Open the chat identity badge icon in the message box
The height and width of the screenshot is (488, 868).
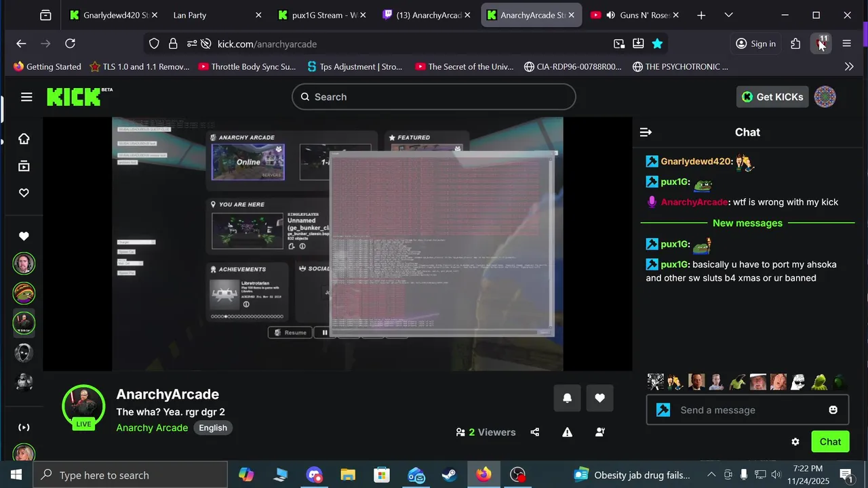663,410
